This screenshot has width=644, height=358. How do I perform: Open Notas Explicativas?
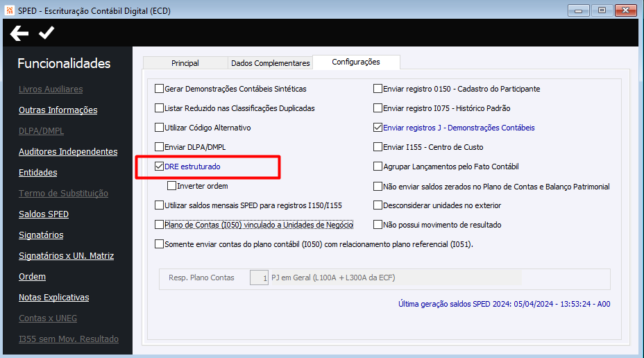54,298
